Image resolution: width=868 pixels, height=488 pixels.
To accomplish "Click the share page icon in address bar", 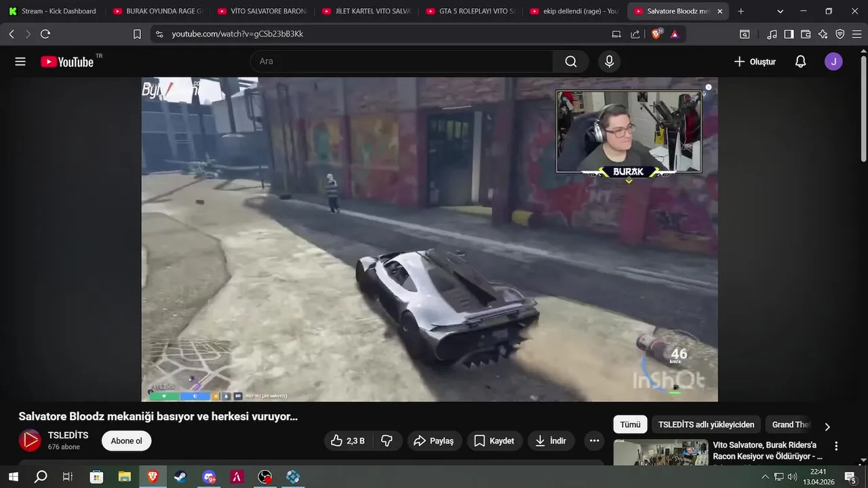I will coord(635,34).
